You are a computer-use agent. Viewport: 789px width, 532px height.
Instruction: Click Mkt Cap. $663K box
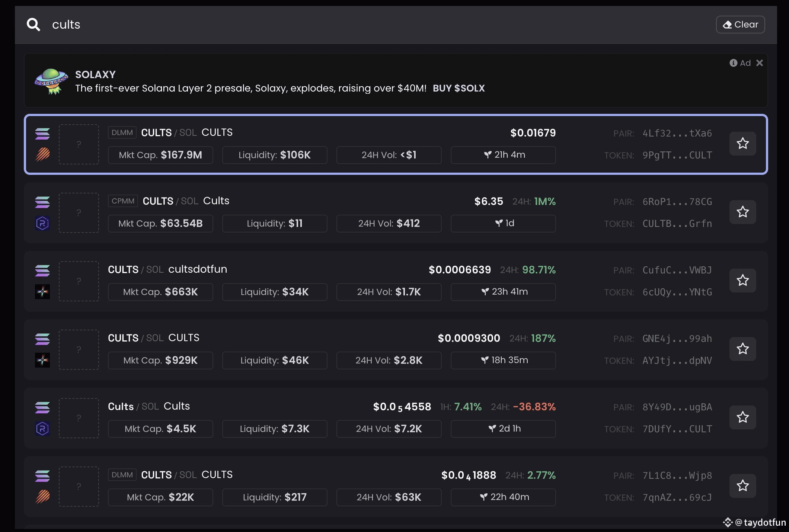[160, 292]
